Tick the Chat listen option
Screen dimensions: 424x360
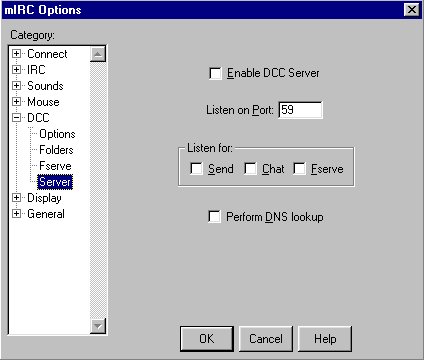(250, 169)
